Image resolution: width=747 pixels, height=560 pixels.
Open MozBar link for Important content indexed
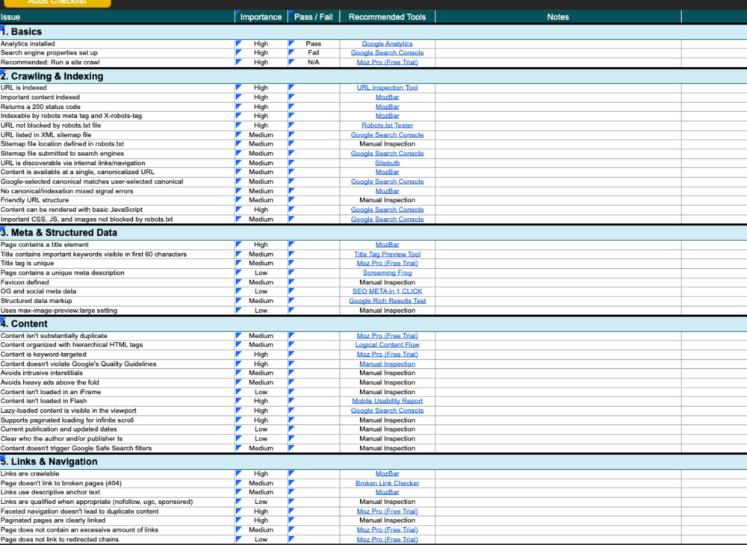[387, 97]
